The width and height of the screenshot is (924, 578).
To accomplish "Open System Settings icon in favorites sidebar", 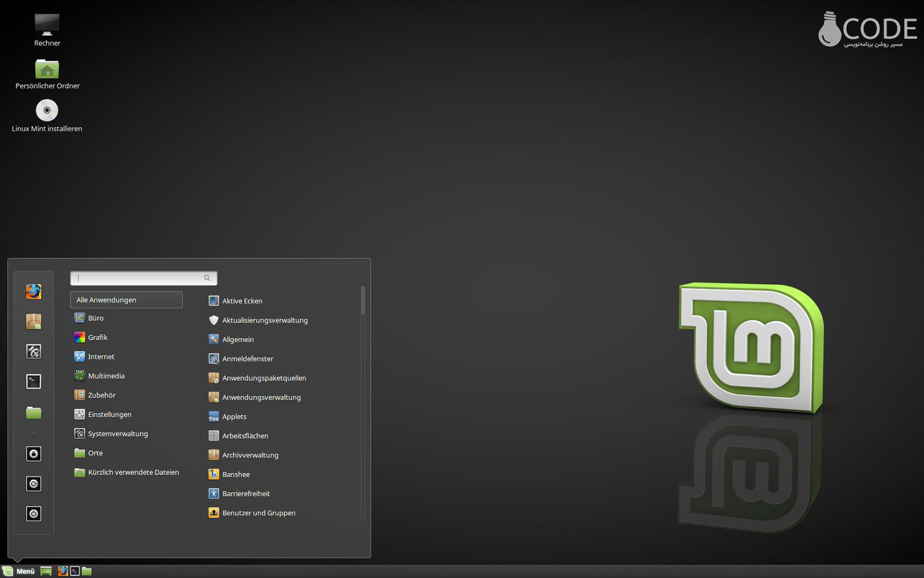I will [33, 351].
